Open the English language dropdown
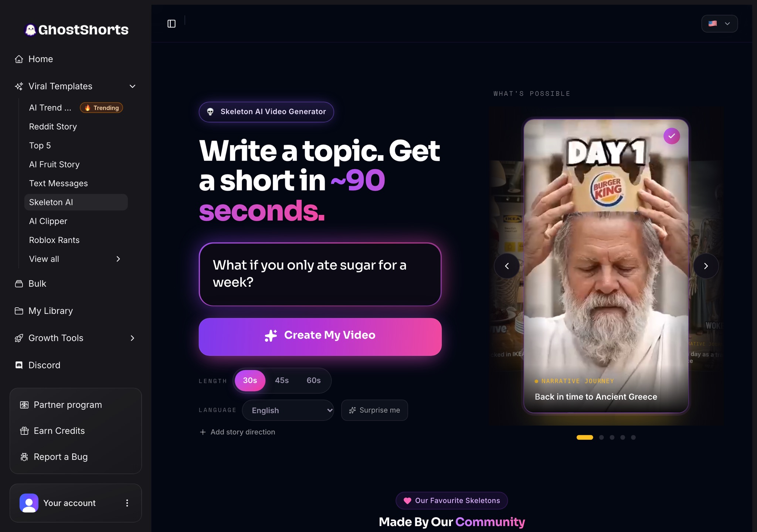 click(x=288, y=410)
